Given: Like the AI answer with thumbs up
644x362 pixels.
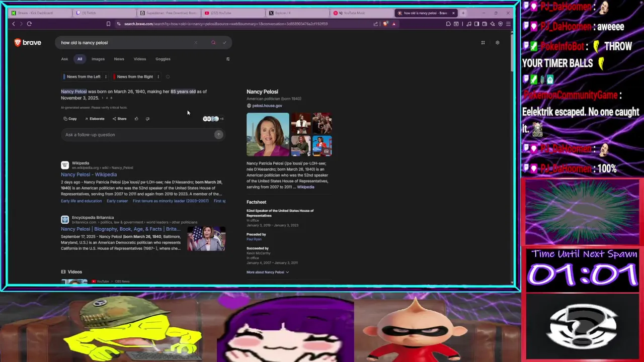Looking at the screenshot, I should (x=136, y=119).
